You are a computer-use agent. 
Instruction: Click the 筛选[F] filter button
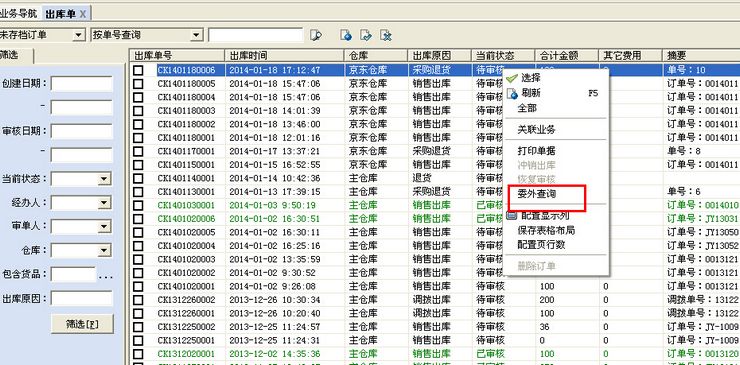point(82,324)
